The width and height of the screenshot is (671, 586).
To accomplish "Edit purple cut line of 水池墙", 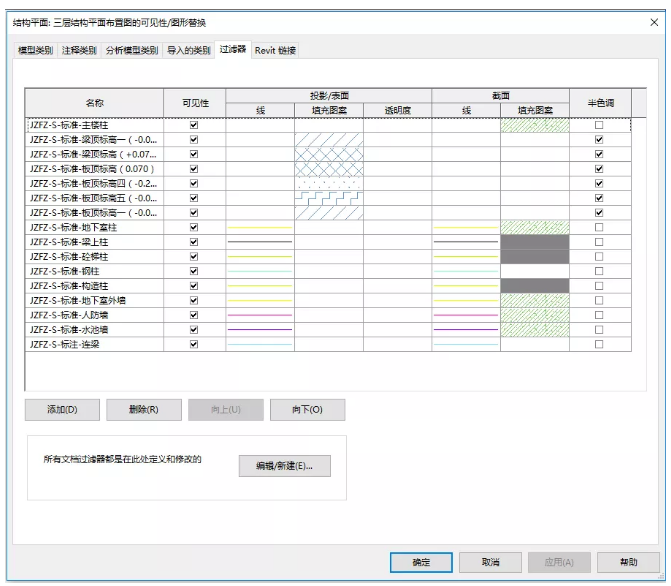I will pyautogui.click(x=466, y=330).
